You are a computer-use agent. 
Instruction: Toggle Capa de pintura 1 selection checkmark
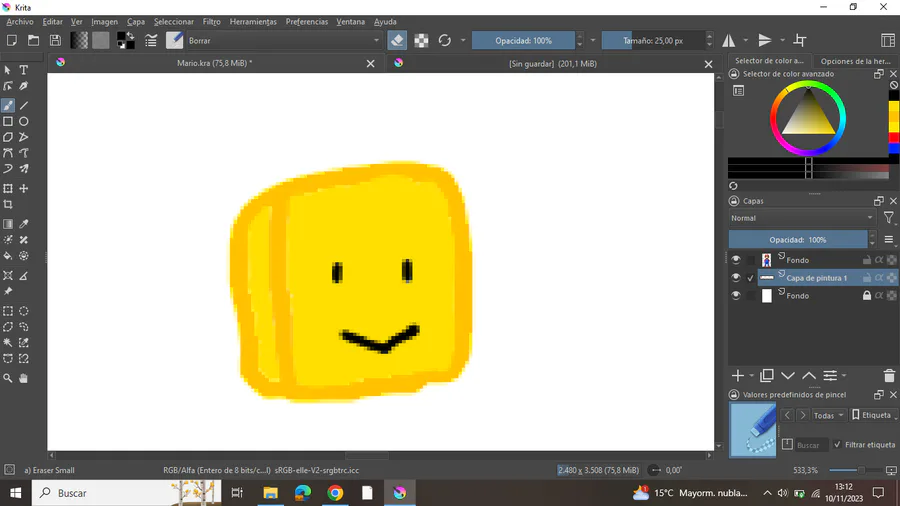(750, 278)
